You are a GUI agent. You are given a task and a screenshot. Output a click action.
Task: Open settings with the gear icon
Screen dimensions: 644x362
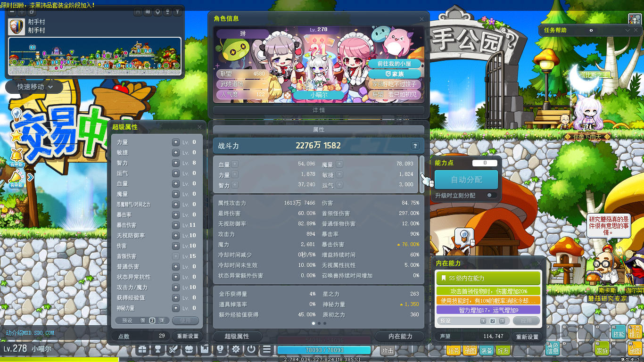(236, 349)
